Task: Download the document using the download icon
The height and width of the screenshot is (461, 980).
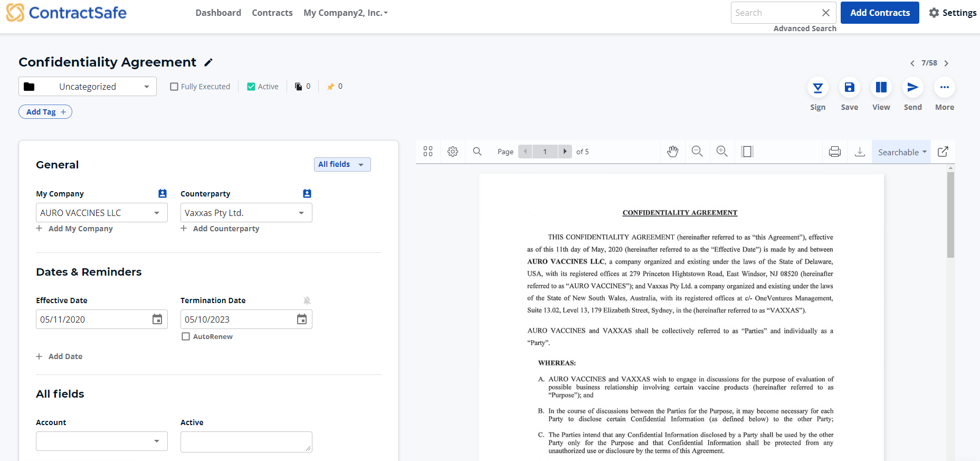Action: coord(860,152)
